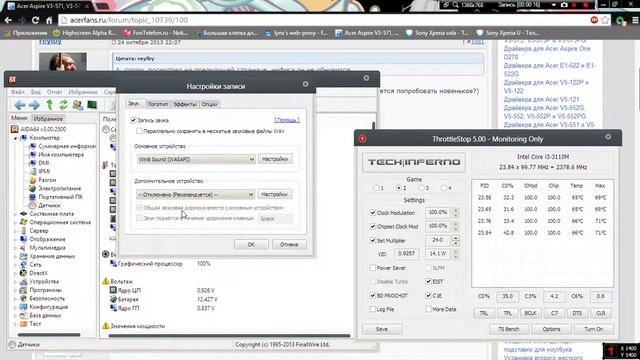Viewport: 640px width, 360px height.
Task: Go to Chrome home page icon
Action: [49, 20]
